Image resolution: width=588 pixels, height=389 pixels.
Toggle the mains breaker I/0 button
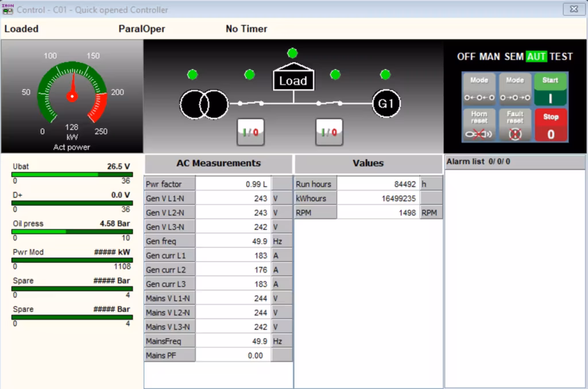click(250, 132)
